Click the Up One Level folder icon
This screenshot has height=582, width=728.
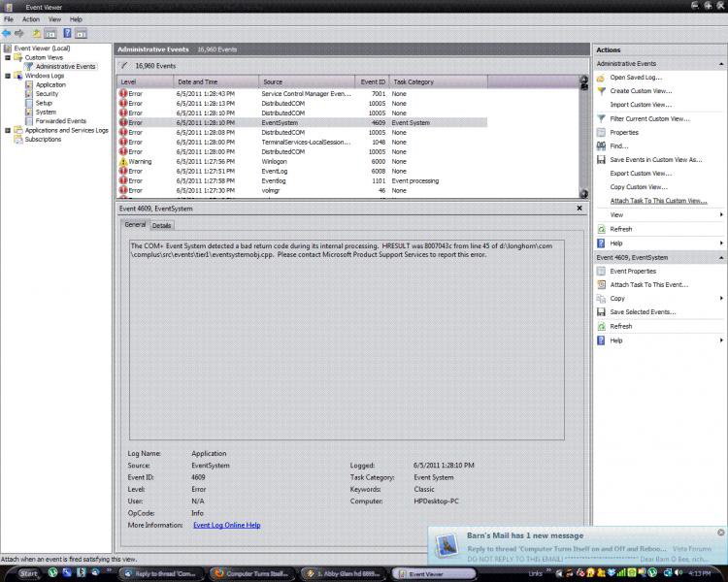point(36,33)
